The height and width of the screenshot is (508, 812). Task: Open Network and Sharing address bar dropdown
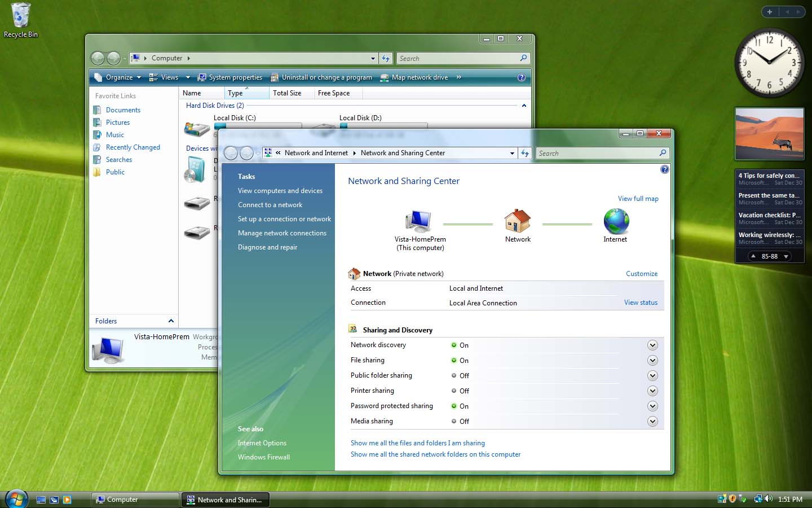click(x=512, y=153)
